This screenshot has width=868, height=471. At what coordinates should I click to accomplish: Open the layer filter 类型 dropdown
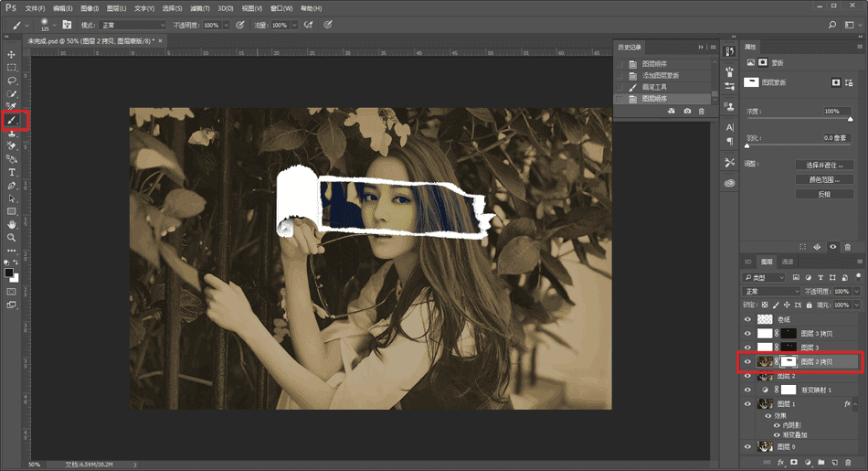(x=766, y=277)
